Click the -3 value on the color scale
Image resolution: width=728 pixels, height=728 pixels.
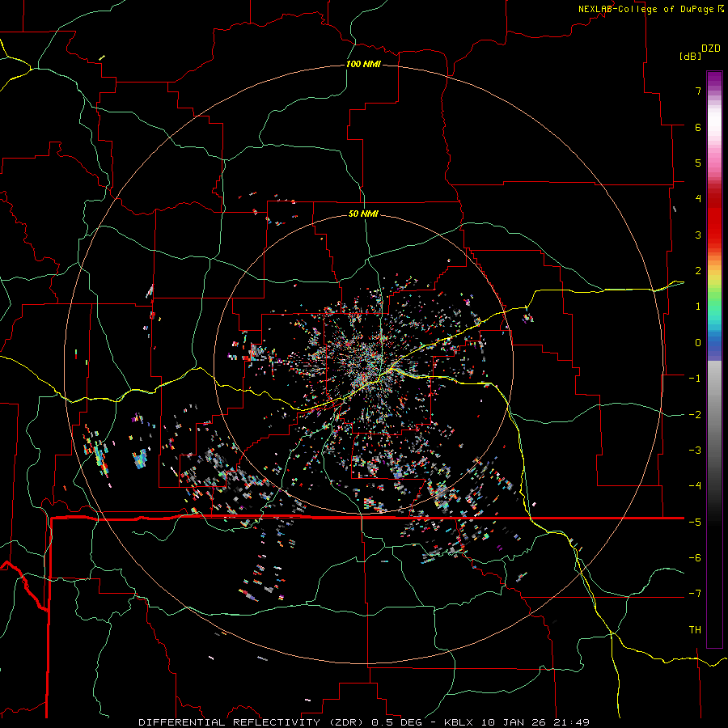click(695, 451)
